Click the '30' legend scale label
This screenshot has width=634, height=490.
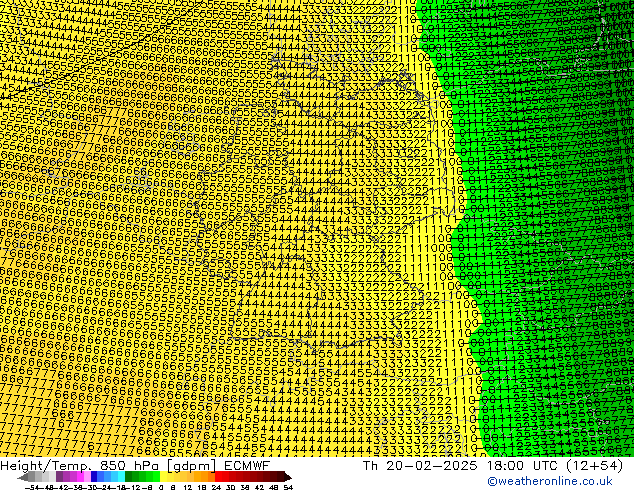(x=230, y=487)
